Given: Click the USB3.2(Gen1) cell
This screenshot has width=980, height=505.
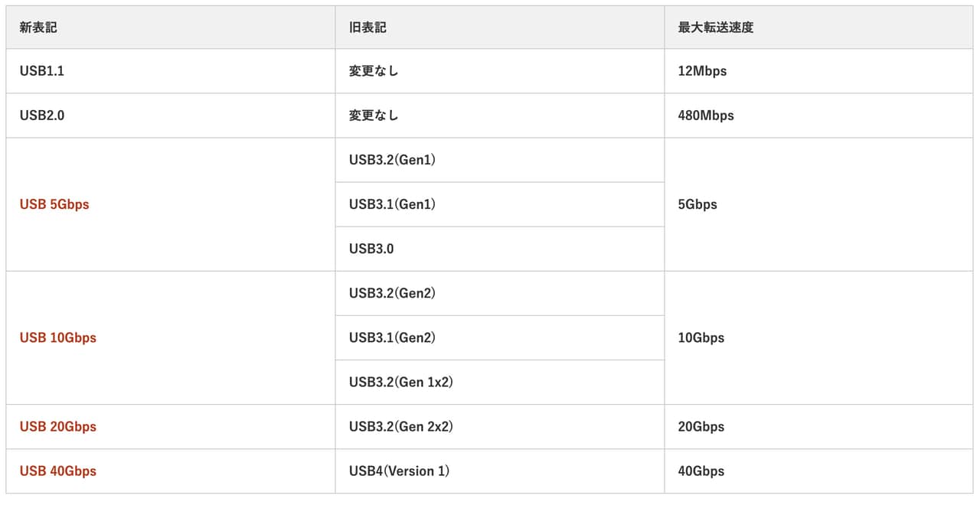Looking at the screenshot, I should 392,160.
